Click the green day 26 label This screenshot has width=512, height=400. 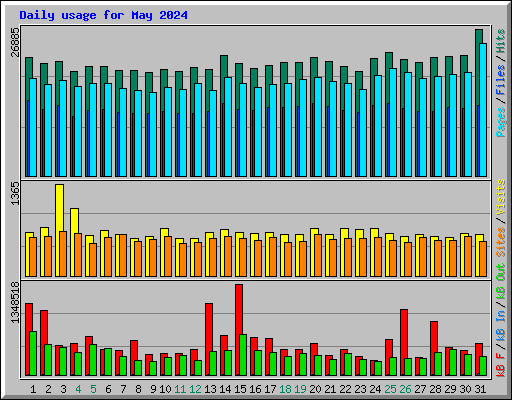coord(405,389)
